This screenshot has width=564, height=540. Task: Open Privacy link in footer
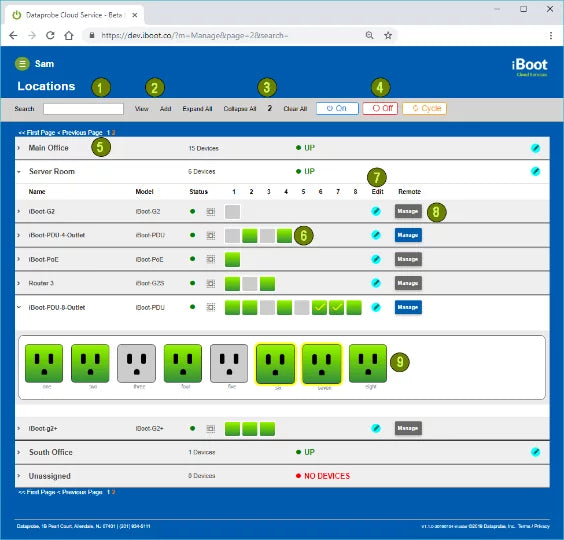[542, 526]
